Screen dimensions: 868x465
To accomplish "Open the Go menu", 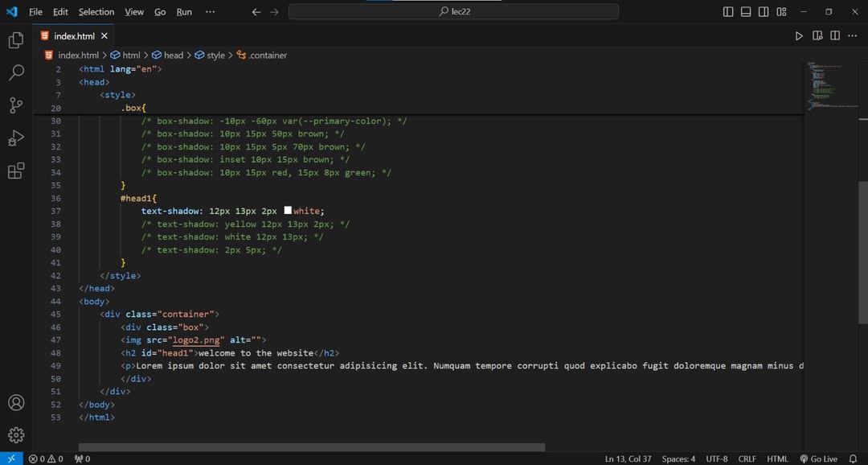I will [160, 11].
